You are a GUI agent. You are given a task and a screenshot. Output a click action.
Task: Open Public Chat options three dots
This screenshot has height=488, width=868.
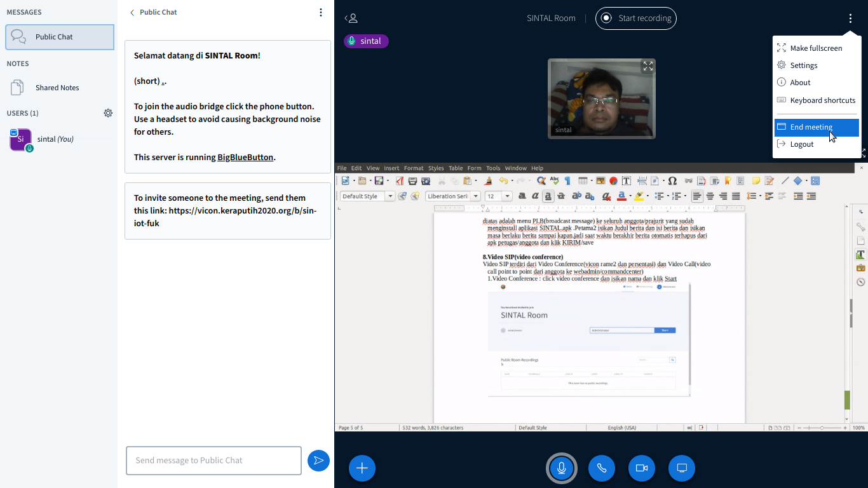(320, 12)
